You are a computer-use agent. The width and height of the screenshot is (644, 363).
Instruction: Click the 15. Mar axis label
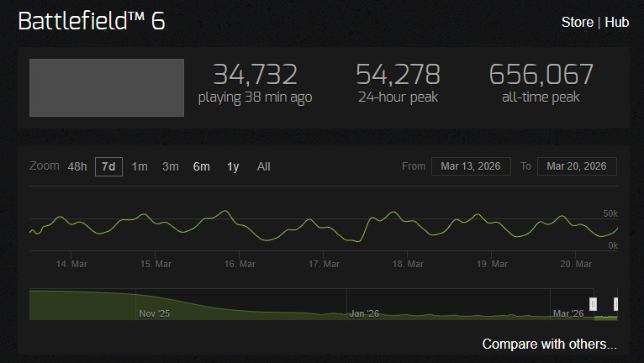(x=156, y=264)
